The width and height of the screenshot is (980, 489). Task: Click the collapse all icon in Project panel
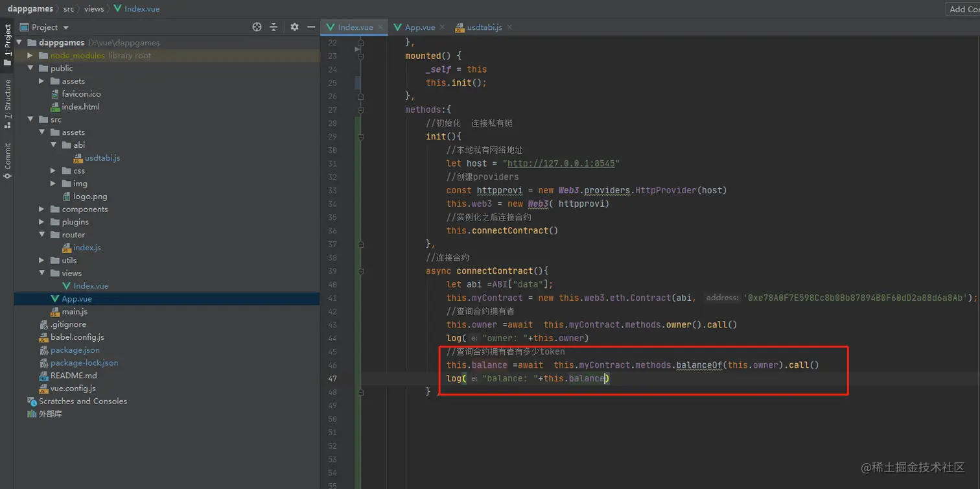[274, 27]
